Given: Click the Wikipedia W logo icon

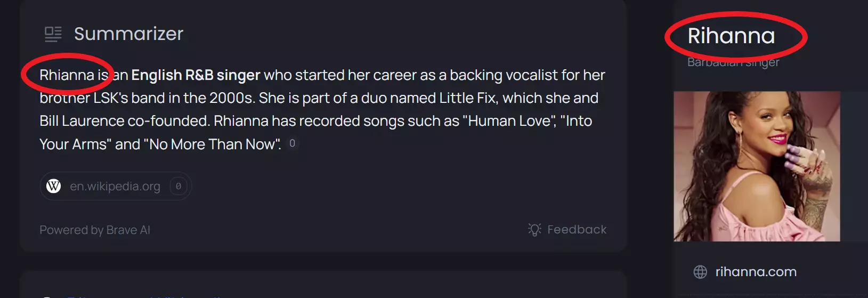Looking at the screenshot, I should 54,186.
